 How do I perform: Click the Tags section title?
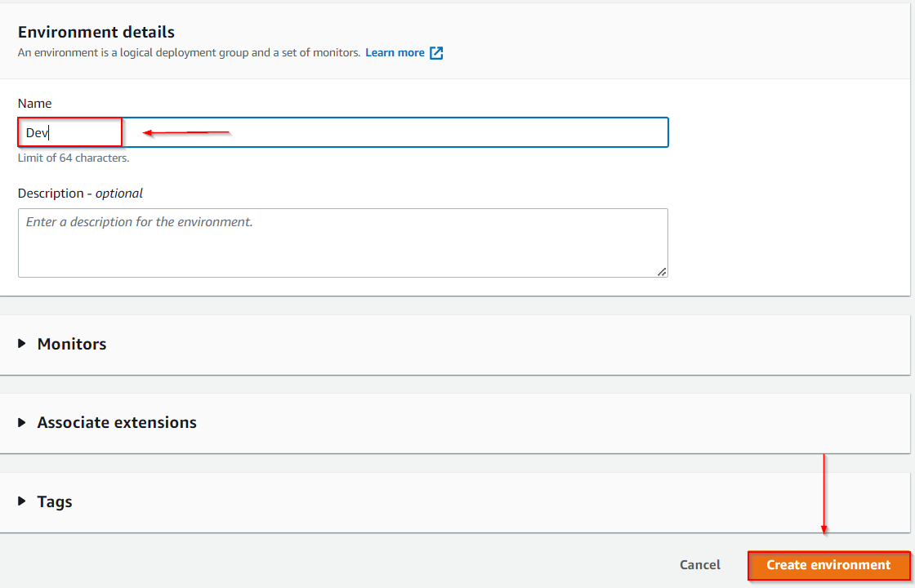[55, 501]
